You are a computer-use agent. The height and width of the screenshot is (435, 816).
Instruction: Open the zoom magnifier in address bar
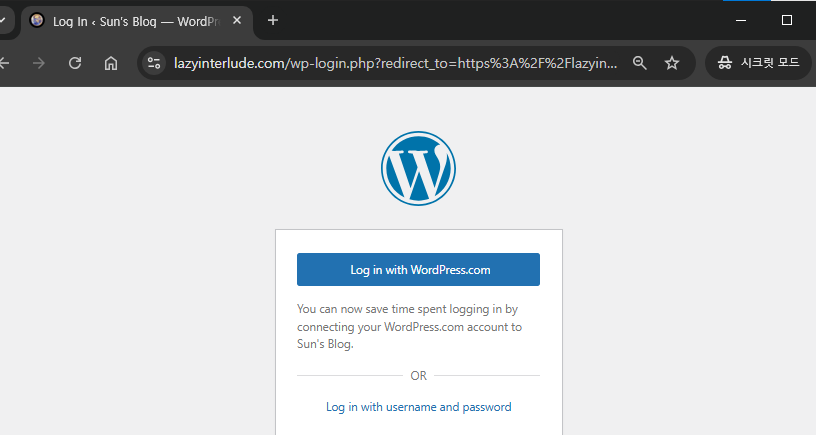(640, 63)
